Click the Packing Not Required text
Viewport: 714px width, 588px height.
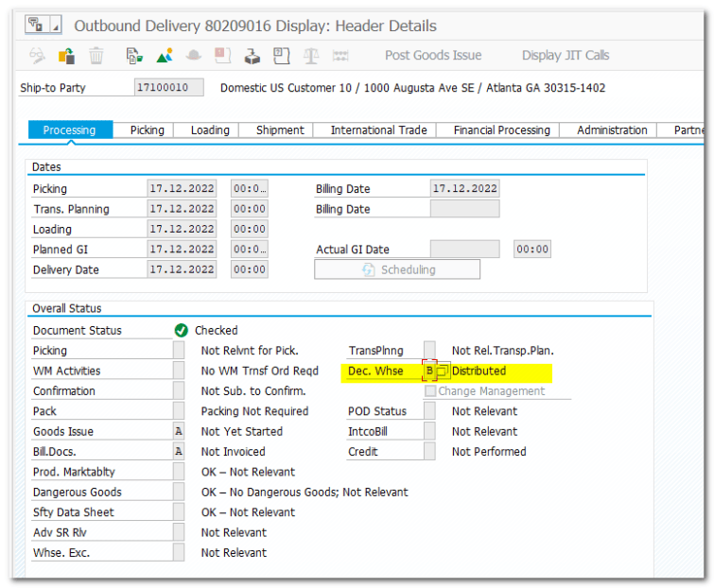254,411
